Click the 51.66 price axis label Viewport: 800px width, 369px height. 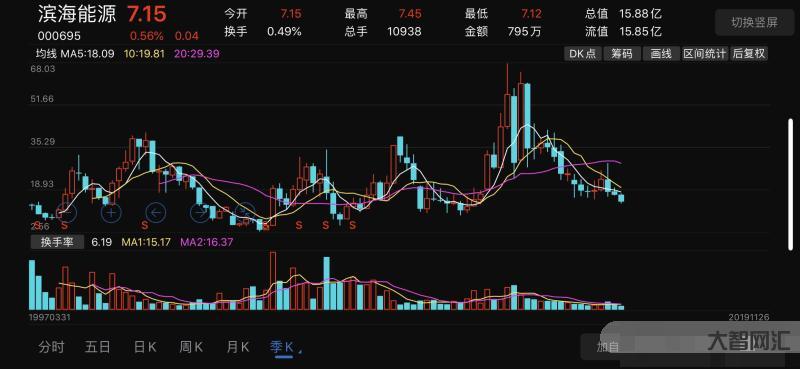click(42, 99)
